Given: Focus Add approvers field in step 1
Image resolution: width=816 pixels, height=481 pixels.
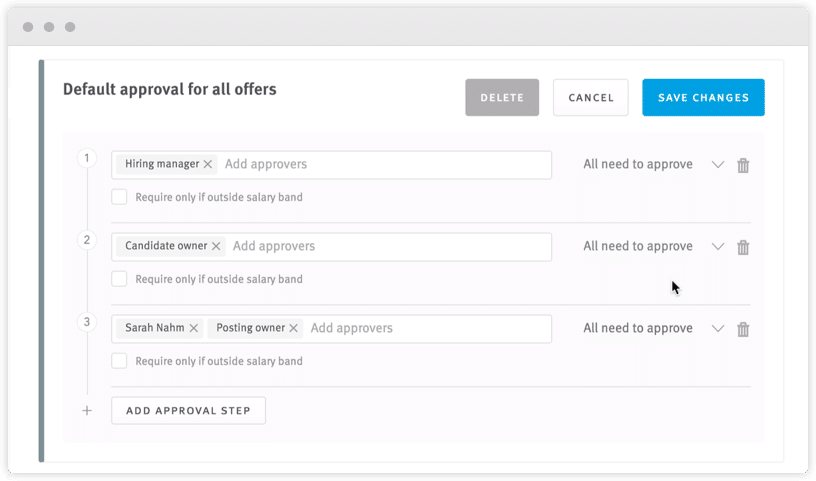Looking at the screenshot, I should (385, 164).
